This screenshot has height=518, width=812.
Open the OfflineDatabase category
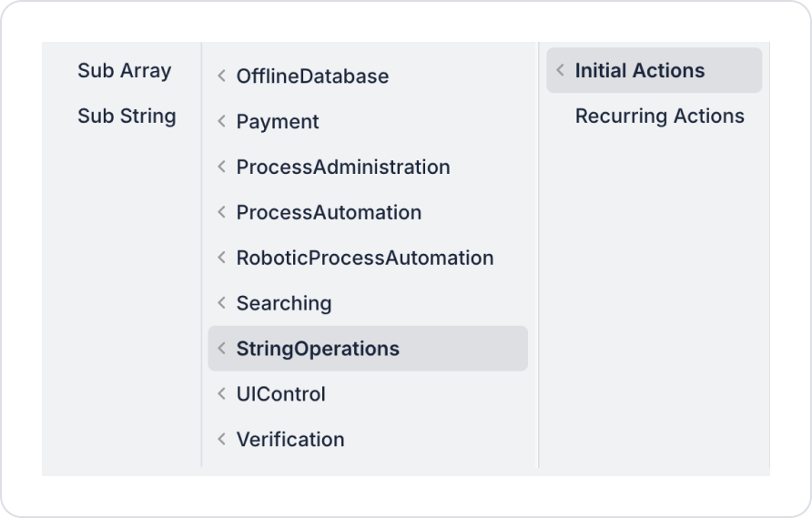point(368,76)
